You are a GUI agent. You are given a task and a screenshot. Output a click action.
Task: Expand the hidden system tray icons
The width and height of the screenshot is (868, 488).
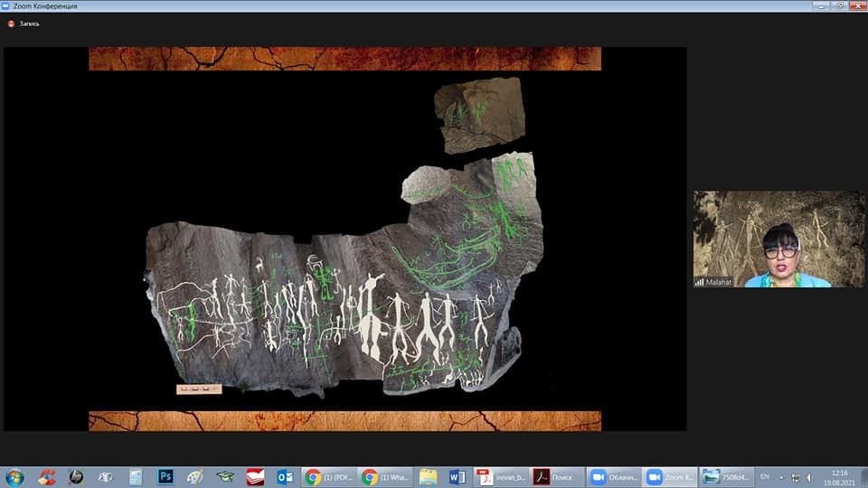tap(784, 477)
